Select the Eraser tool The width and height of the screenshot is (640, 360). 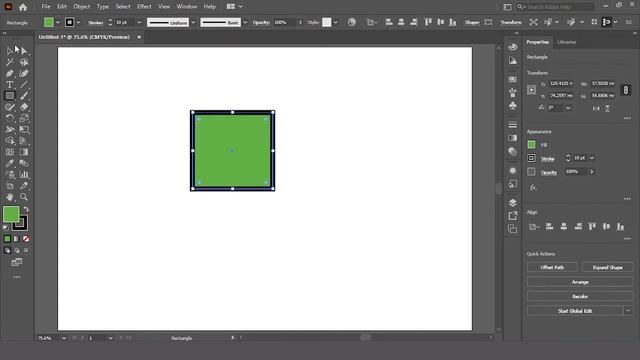tap(24, 107)
